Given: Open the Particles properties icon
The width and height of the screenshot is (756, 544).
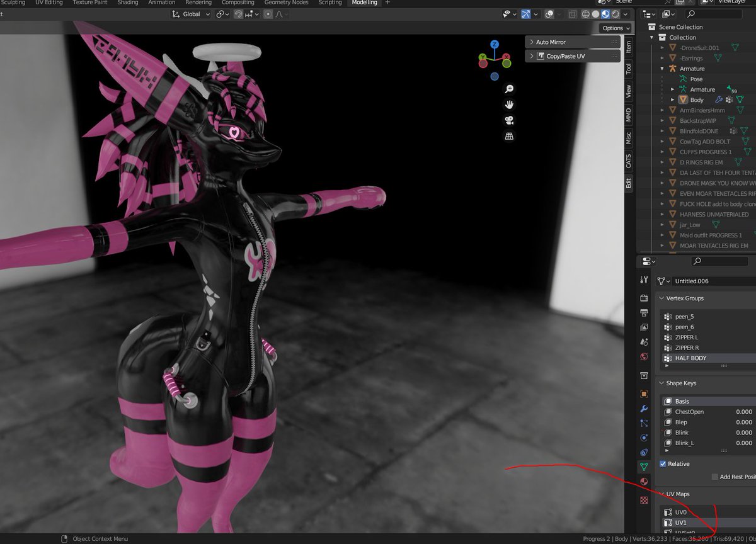Looking at the screenshot, I should [644, 423].
